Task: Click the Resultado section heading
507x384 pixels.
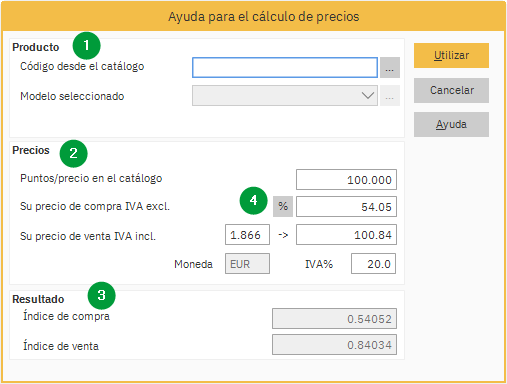Action: pos(38,299)
